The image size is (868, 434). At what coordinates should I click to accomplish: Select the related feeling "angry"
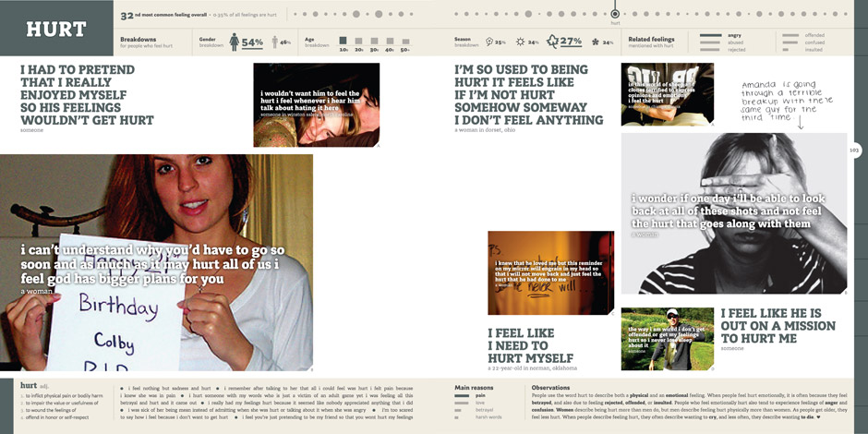coord(735,35)
